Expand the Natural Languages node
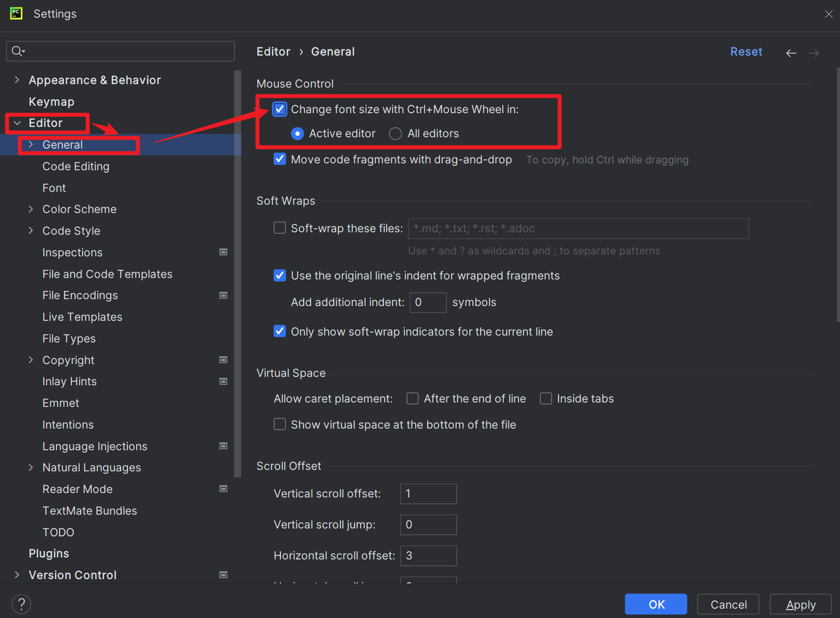 click(x=31, y=467)
